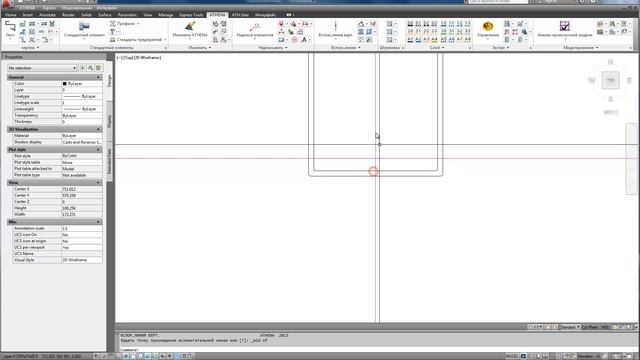
Task: Expand the Надписывать panel title
Action: tap(273, 48)
